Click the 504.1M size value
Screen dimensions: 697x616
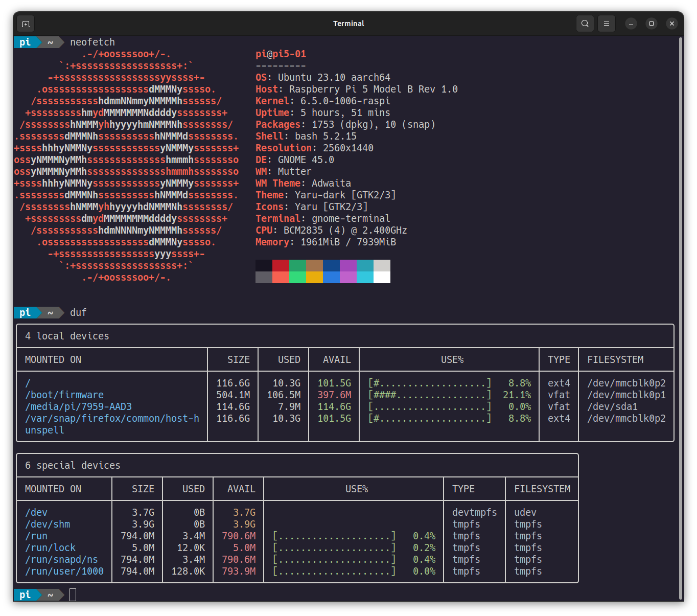click(x=233, y=395)
